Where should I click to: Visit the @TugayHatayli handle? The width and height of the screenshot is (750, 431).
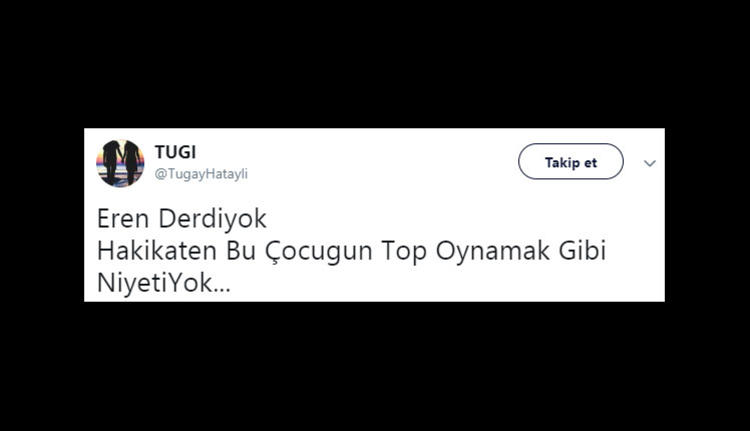click(x=201, y=174)
